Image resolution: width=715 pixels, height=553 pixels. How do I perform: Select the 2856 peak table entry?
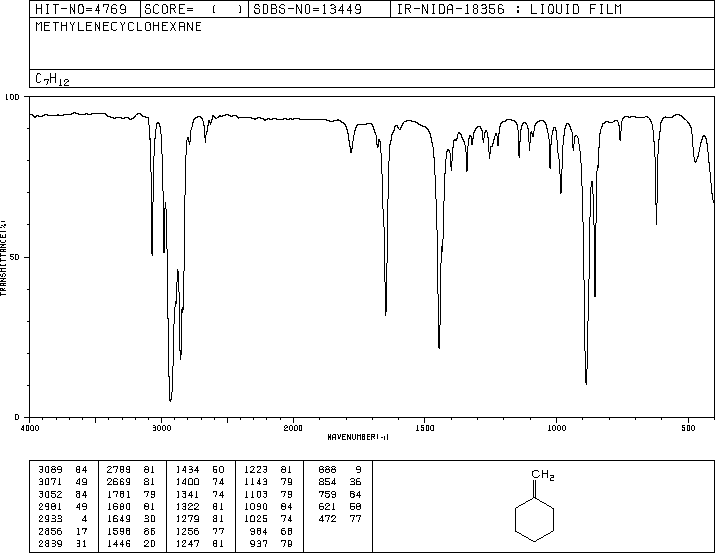[63, 531]
